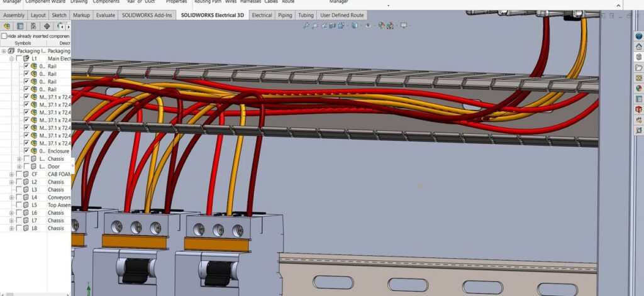Viewport: 644px width, 296px height.
Task: Click the Cables ribbon button
Action: point(271,2)
